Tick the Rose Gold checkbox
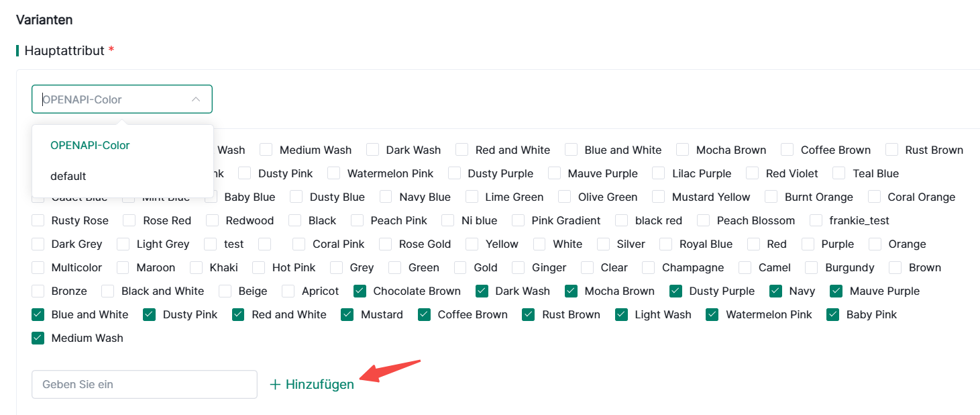Image resolution: width=980 pixels, height=415 pixels. [x=386, y=244]
